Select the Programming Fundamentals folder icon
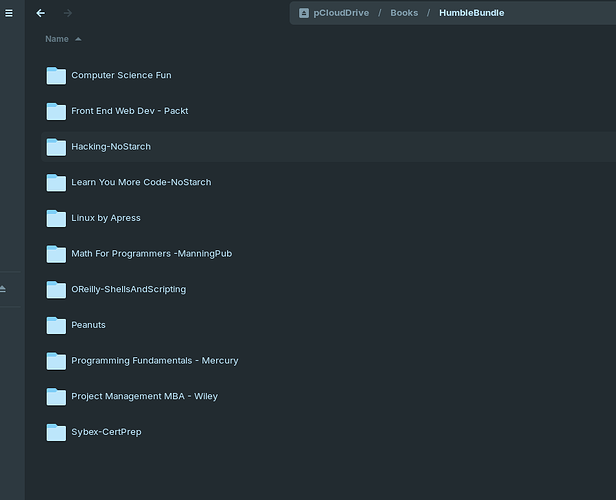Viewport: 616px width, 500px height. (x=56, y=361)
